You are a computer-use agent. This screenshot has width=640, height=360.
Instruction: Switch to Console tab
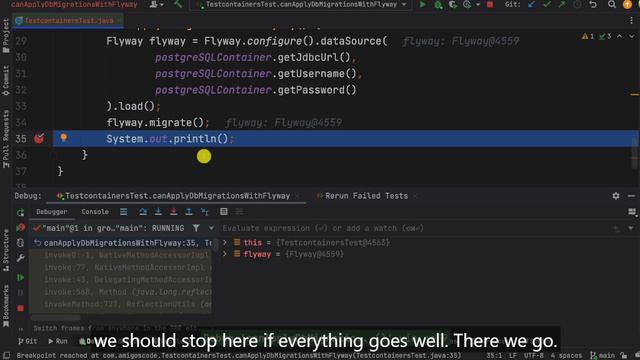pyautogui.click(x=95, y=211)
